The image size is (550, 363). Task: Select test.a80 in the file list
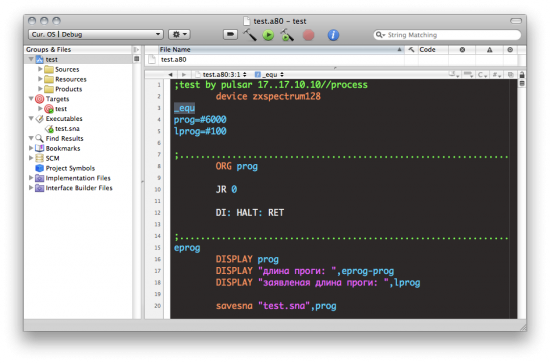click(173, 60)
